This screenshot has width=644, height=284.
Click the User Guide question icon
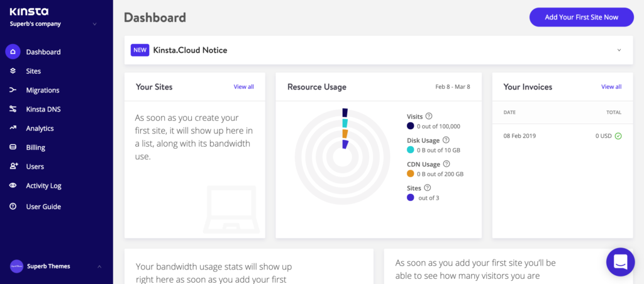(x=13, y=207)
